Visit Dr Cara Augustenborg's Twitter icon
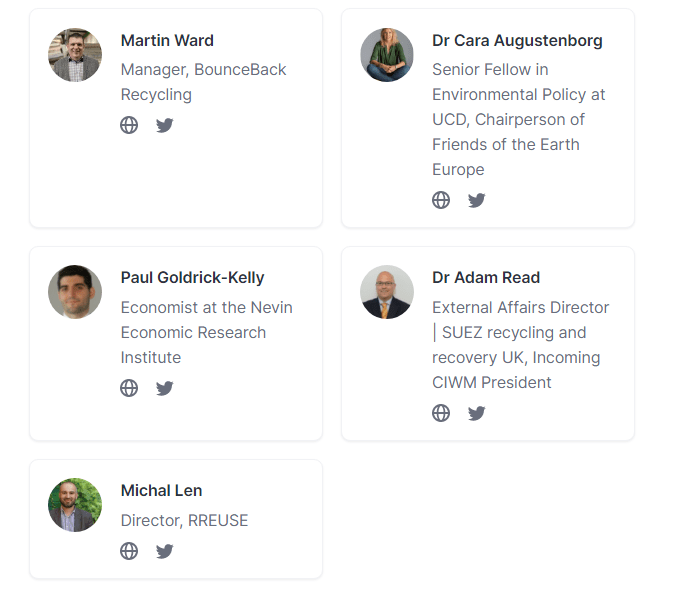 click(477, 200)
